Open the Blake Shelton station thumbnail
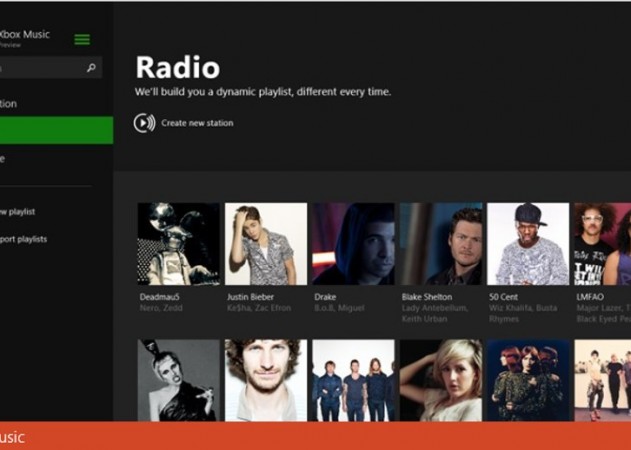This screenshot has width=631, height=450. [440, 244]
